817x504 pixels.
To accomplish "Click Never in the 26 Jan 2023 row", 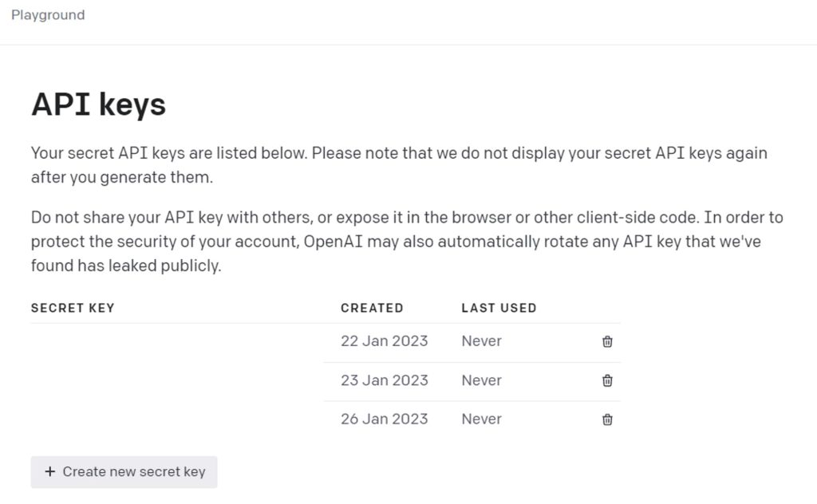I will [x=481, y=419].
